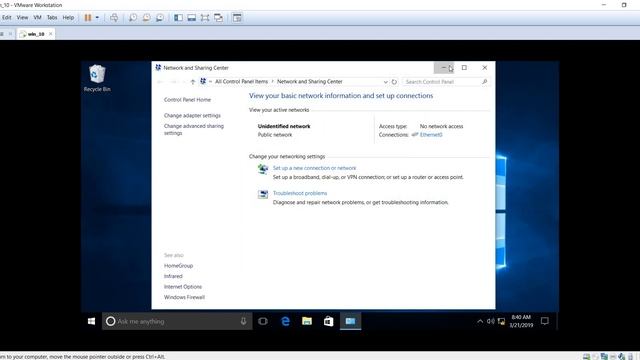Click Set up a new connection or network
Image resolution: width=640 pixels, height=360 pixels.
(x=314, y=168)
